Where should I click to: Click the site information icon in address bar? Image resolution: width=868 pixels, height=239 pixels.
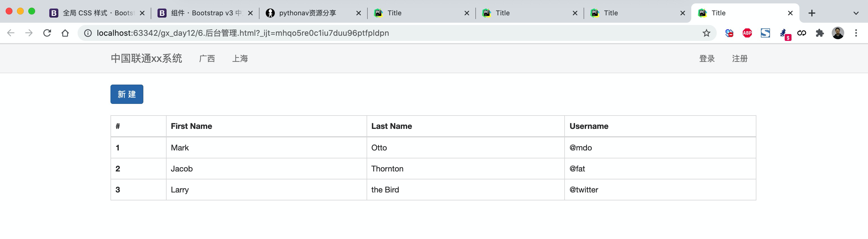88,33
